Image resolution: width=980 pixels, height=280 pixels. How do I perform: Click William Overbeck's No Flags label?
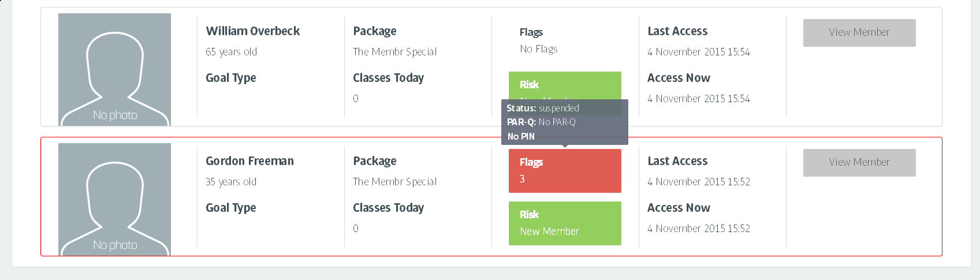pyautogui.click(x=538, y=49)
